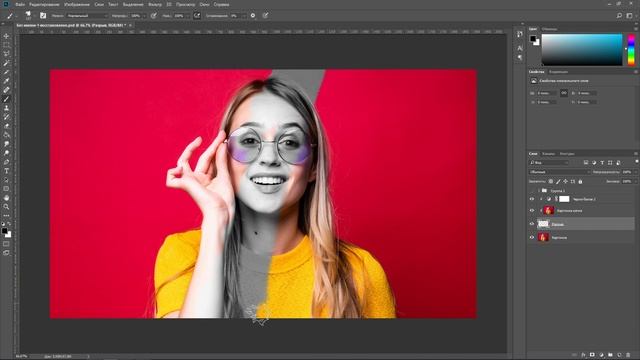Toggle Quick Mask mode icon
640x360 pixels.
[x=6, y=244]
